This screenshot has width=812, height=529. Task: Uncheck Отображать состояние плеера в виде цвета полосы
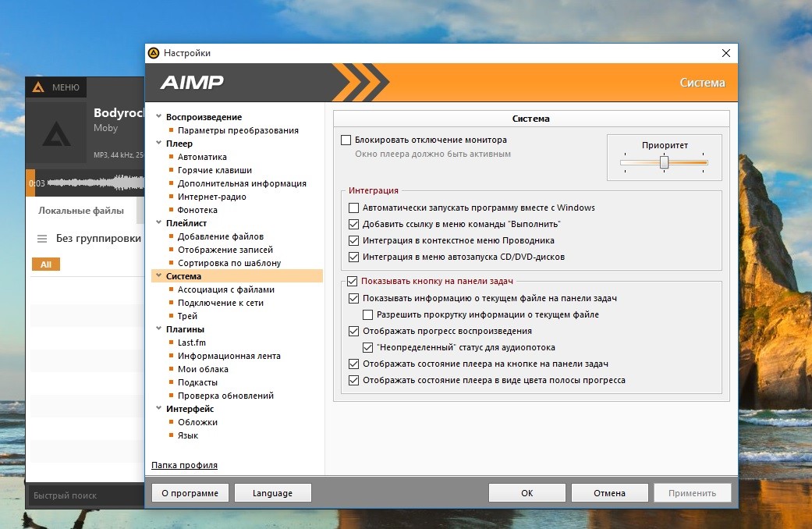(x=353, y=380)
